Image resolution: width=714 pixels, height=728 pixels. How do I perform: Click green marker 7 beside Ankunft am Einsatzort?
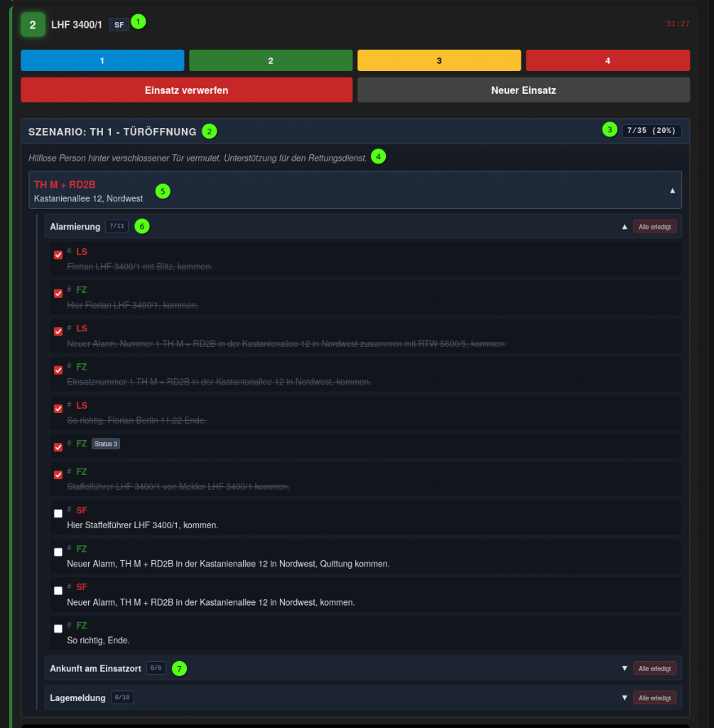tap(180, 668)
